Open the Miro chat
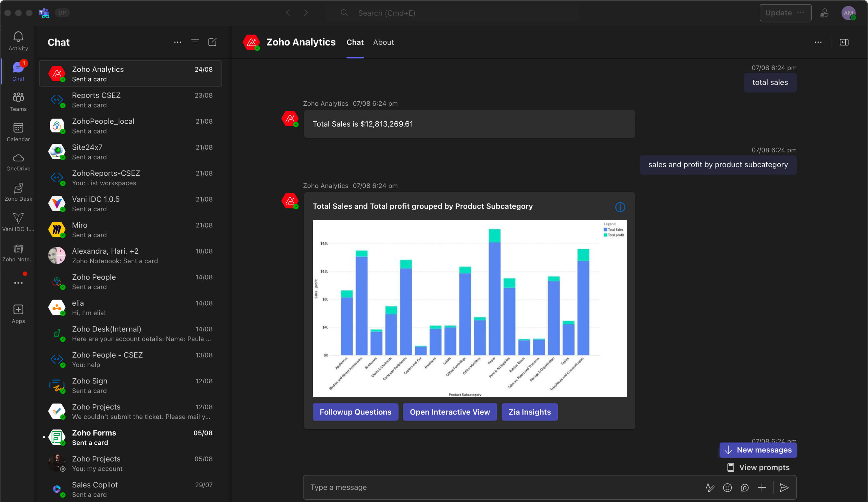This screenshot has width=868, height=502. tap(130, 230)
